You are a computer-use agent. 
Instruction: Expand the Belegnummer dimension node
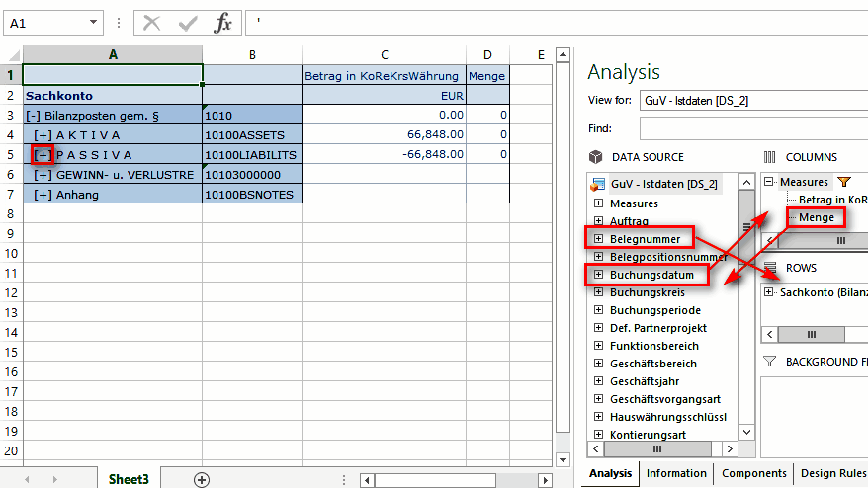tap(598, 239)
